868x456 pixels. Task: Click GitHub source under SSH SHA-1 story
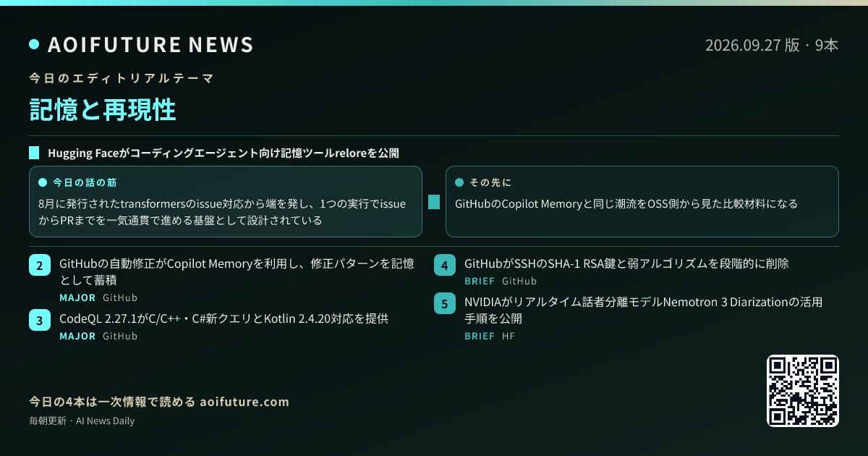coord(519,281)
